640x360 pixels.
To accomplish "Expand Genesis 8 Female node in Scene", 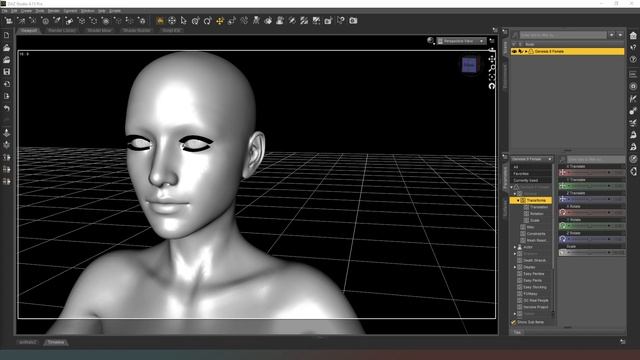I will tap(526, 51).
